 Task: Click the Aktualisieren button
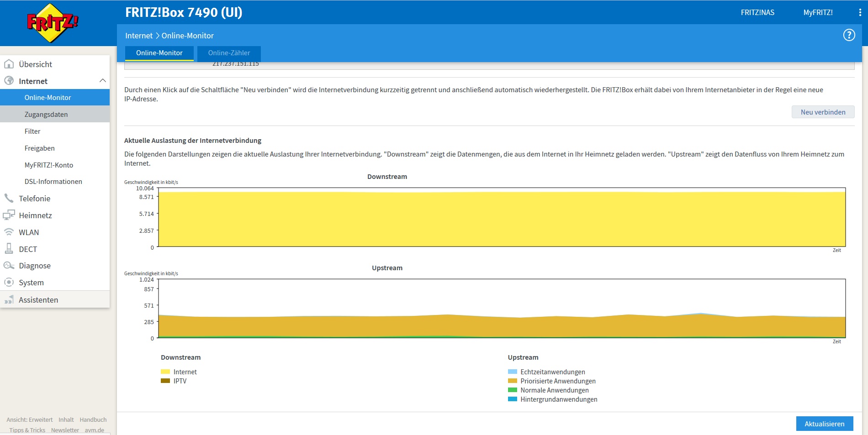(x=825, y=424)
